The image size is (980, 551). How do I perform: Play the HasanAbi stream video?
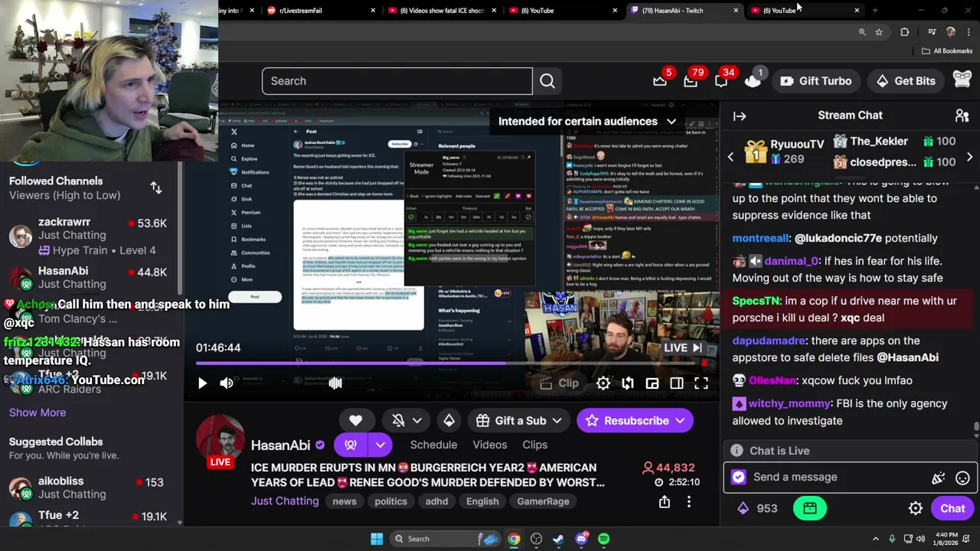(202, 383)
